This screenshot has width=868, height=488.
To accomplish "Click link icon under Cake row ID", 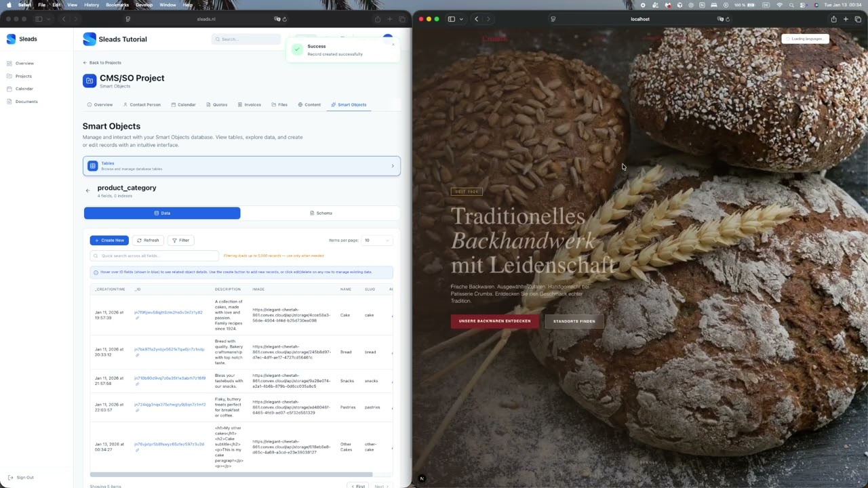I will click(x=136, y=318).
